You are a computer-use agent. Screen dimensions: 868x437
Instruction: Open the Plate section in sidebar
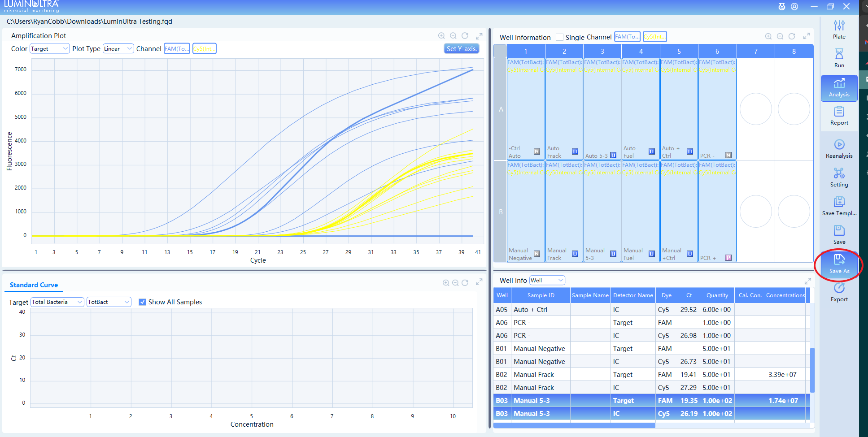839,30
